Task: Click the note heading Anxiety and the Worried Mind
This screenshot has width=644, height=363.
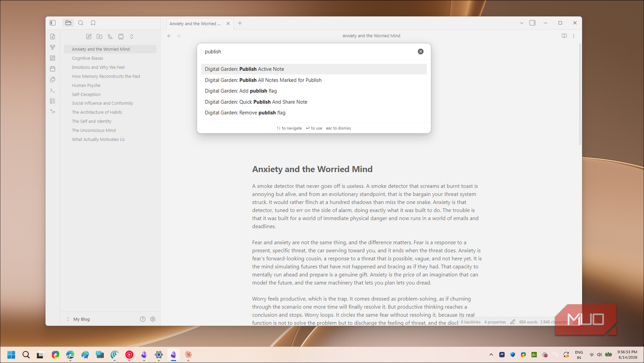Action: point(312,169)
